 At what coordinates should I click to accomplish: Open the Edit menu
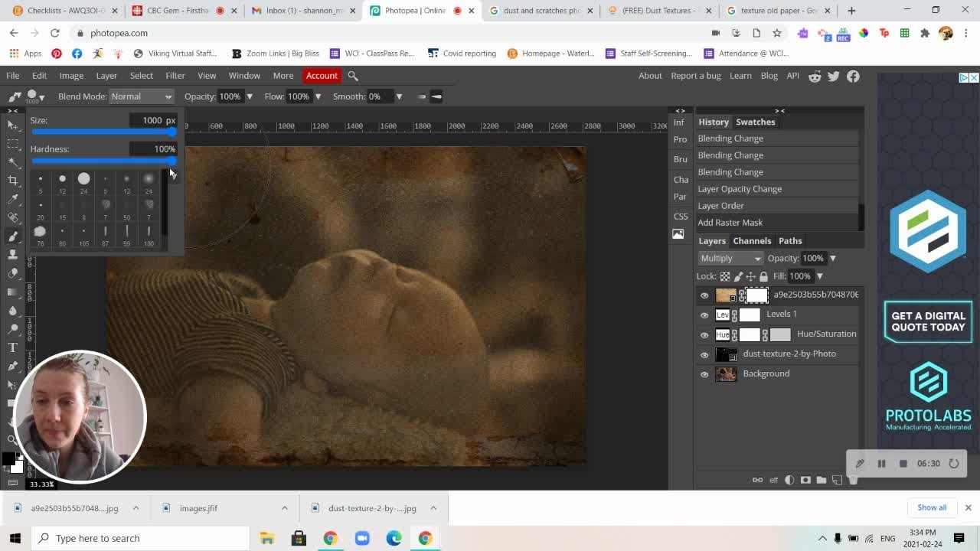point(39,76)
